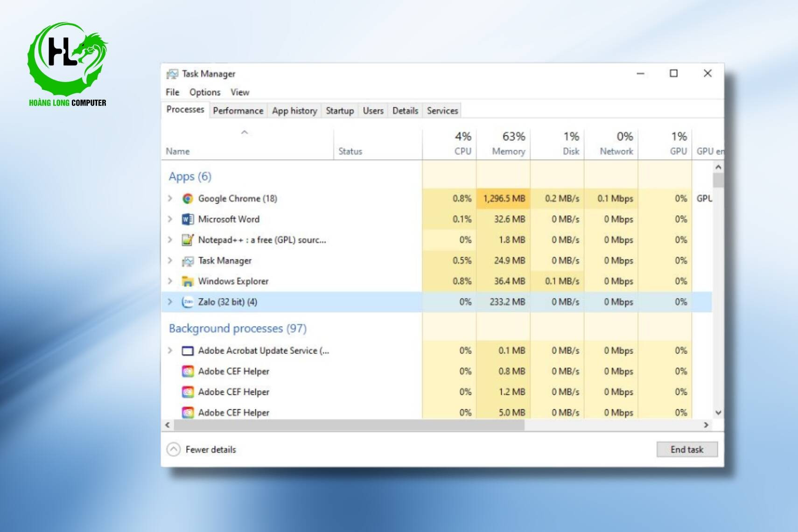The width and height of the screenshot is (798, 532).
Task: Sort by the CPU column header
Action: pos(449,143)
